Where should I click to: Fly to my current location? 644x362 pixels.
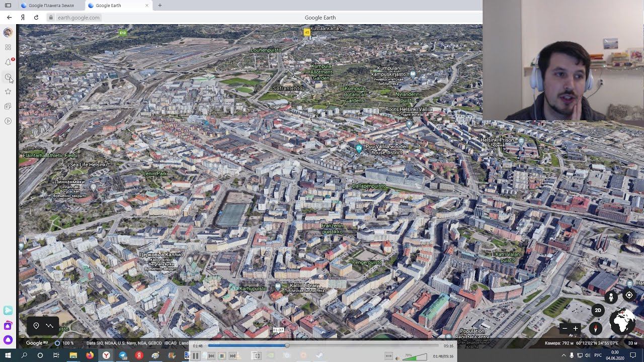(629, 295)
